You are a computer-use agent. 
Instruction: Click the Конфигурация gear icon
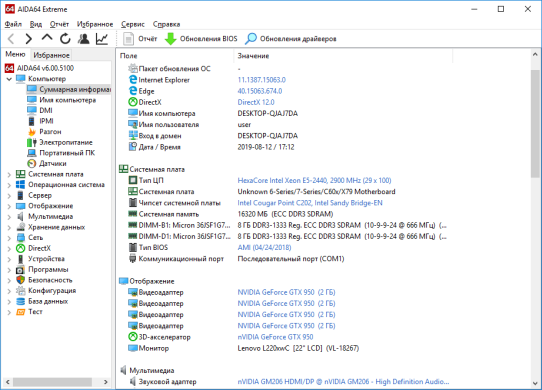click(x=21, y=291)
